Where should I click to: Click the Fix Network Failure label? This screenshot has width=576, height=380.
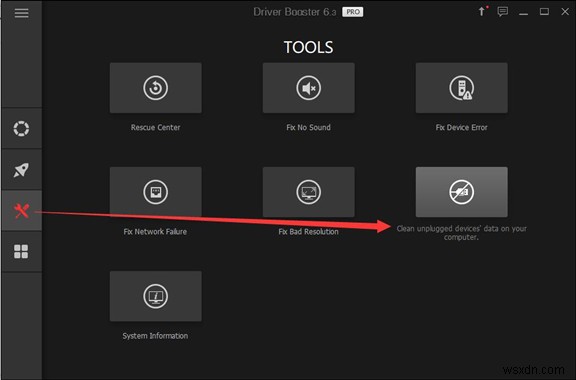pyautogui.click(x=155, y=232)
